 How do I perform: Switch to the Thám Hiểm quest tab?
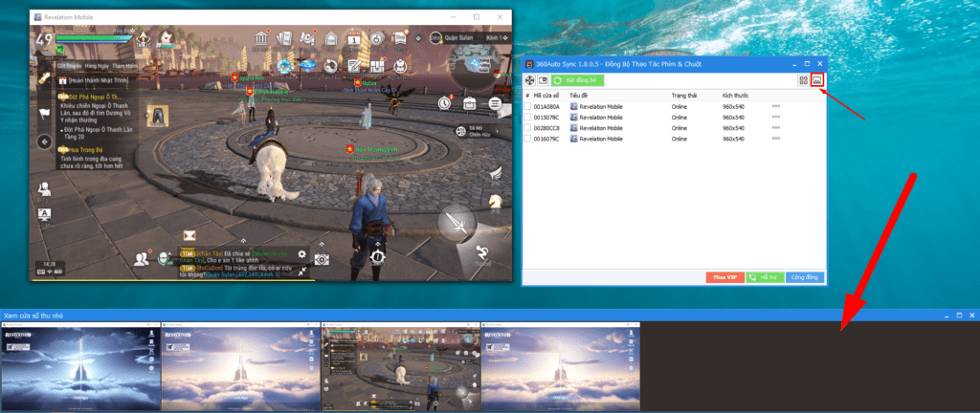point(126,65)
